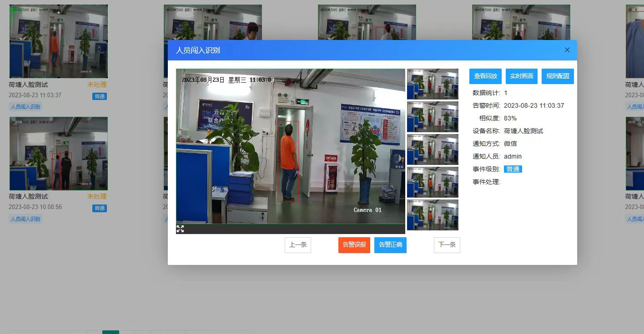Click 人员闯入识别 tag on the 10:08:56 card
644x334 pixels.
(x=25, y=219)
